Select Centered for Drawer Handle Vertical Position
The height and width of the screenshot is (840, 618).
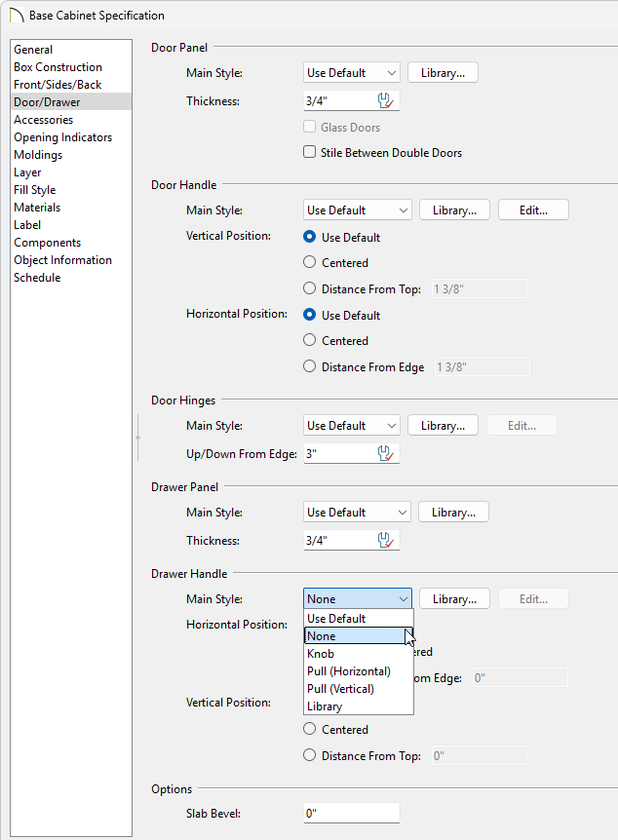[310, 729]
